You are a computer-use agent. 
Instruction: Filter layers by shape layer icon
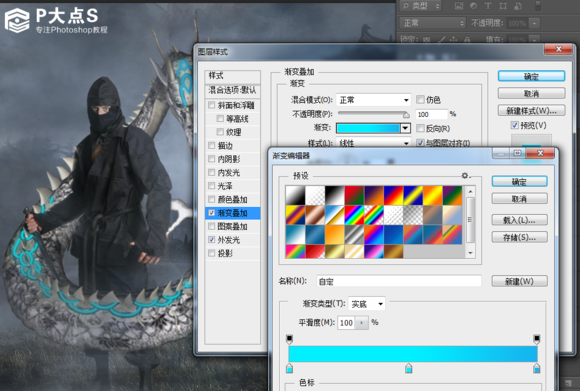tap(503, 6)
